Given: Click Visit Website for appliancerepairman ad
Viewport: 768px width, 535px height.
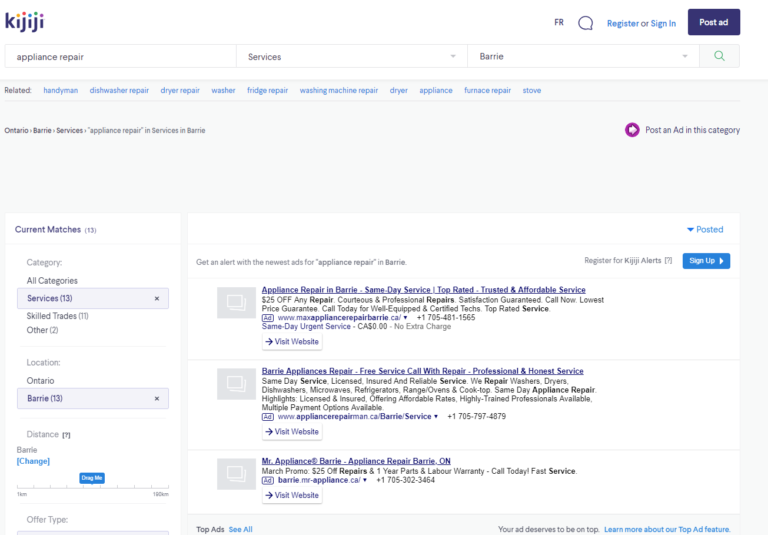Looking at the screenshot, I should click(x=292, y=432).
